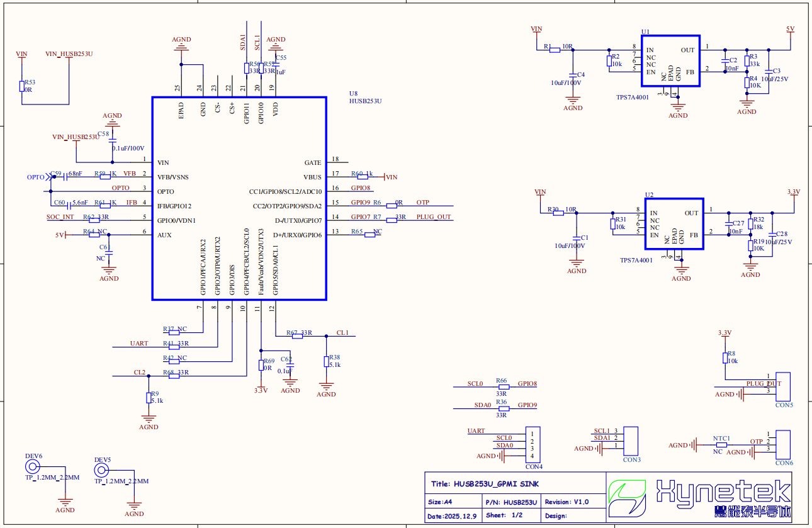Click the U8 HUSB253U chip body
This screenshot has width=812, height=528.
pos(239,198)
